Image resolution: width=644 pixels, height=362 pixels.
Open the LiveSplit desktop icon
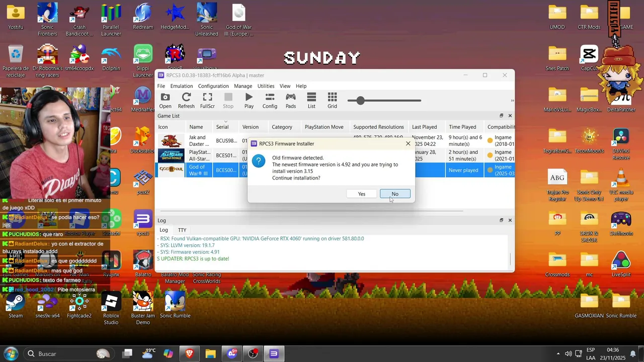coord(621,264)
